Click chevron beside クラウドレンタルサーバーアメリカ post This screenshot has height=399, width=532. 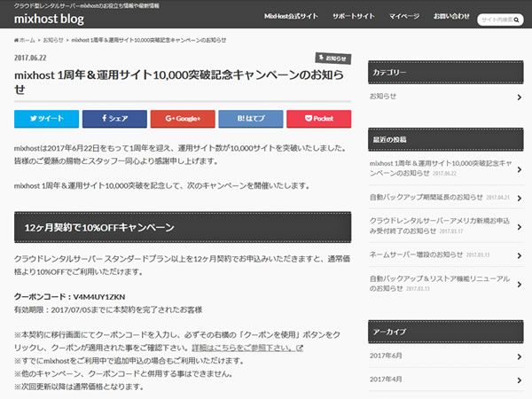tap(520, 227)
